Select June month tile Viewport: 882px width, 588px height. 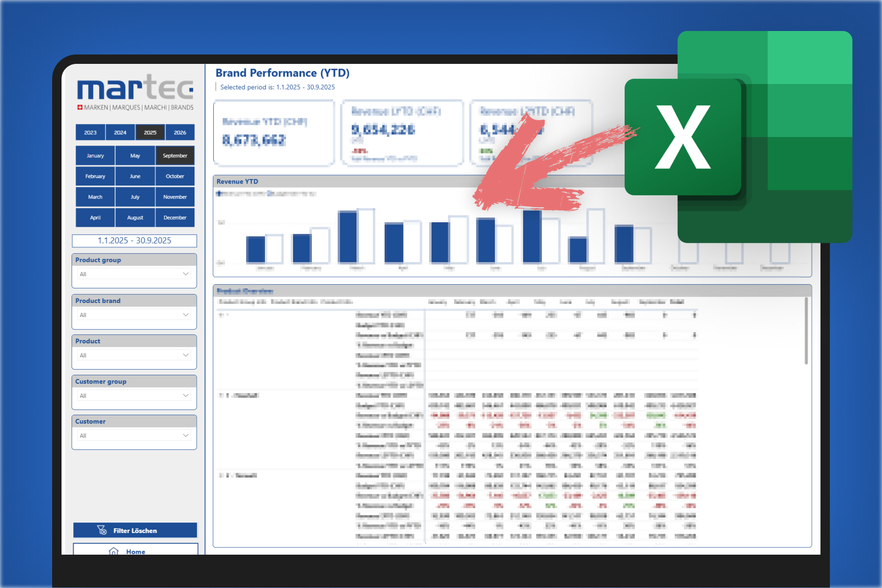(x=135, y=176)
